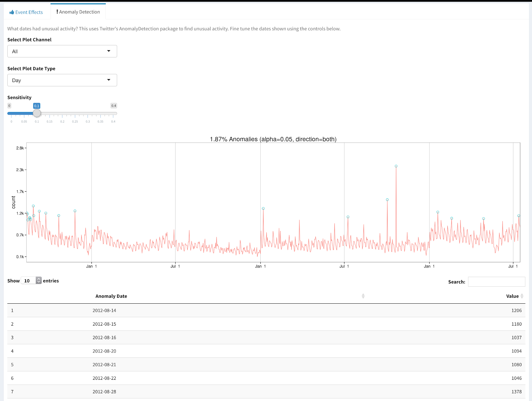Click the Anomaly Date column sort arrows
This screenshot has width=532, height=401.
(363, 296)
